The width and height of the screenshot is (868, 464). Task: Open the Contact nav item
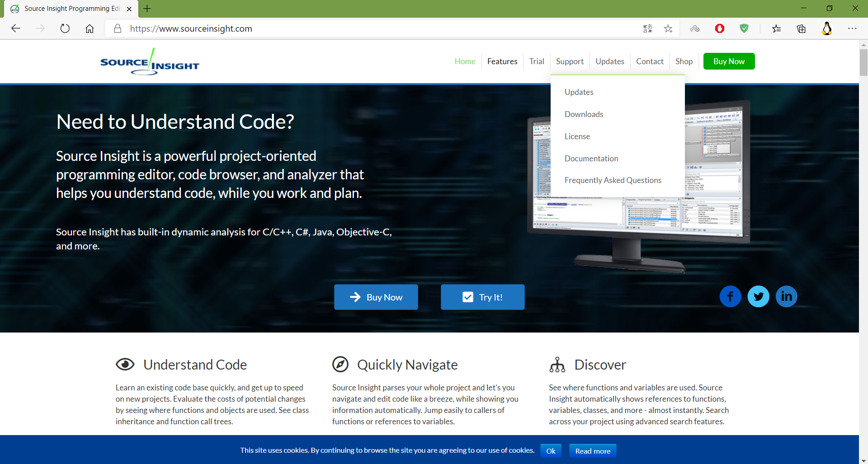(x=650, y=61)
